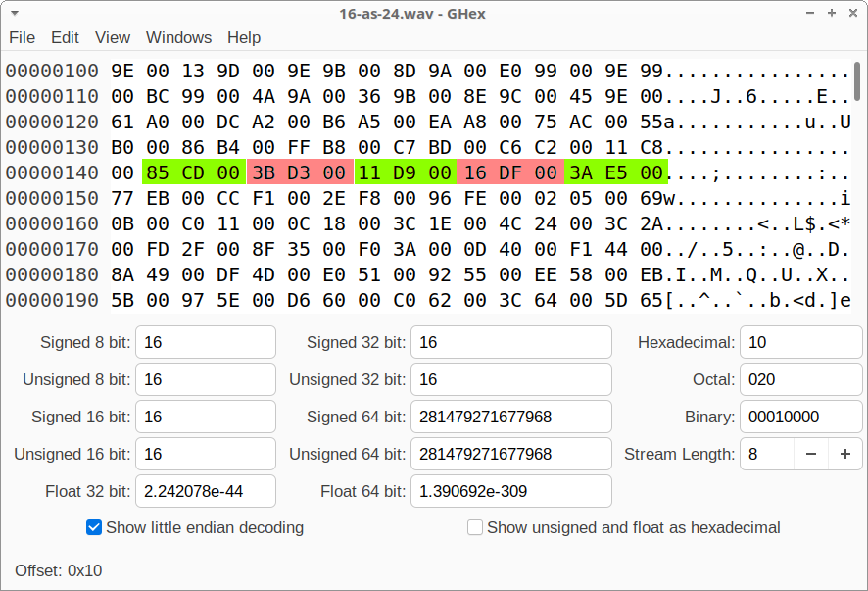This screenshot has width=868, height=591.
Task: Uncheck Show little endian decoding
Action: click(94, 527)
